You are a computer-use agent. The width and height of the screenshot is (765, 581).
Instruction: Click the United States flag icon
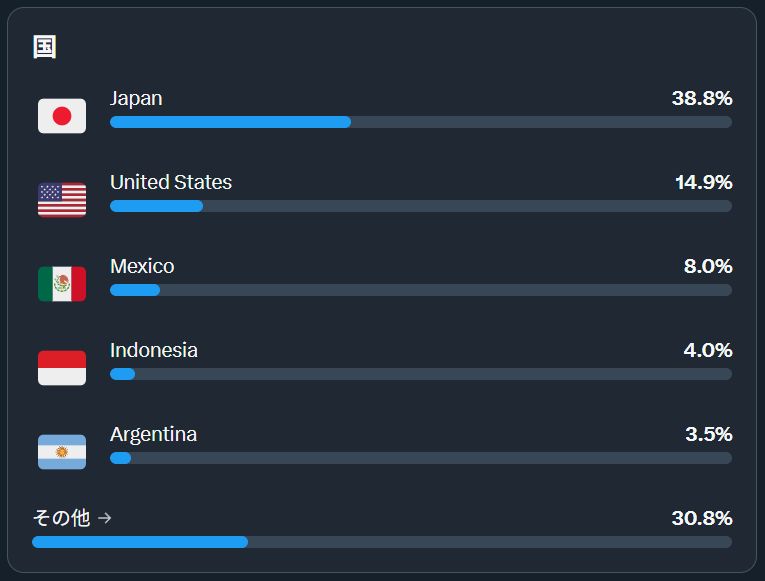point(62,200)
